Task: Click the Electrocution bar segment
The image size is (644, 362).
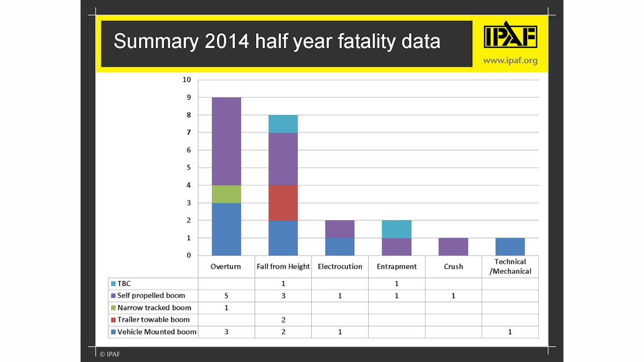Action: pyautogui.click(x=340, y=237)
